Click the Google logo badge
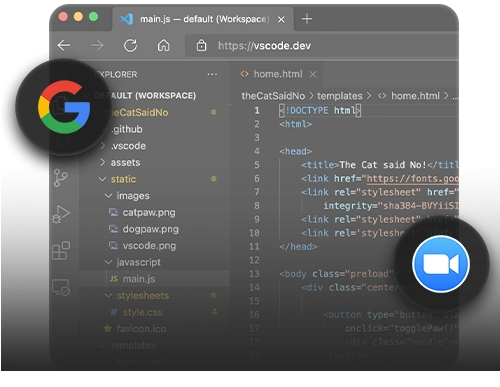Viewport: 500px width, 387px height. coord(64,107)
